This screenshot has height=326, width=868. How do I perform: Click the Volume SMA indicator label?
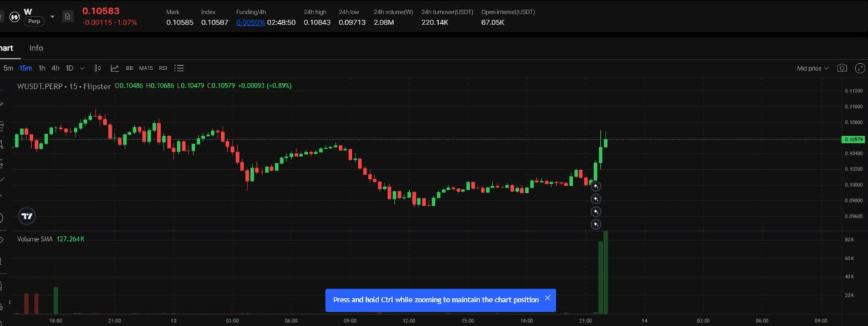click(x=35, y=239)
